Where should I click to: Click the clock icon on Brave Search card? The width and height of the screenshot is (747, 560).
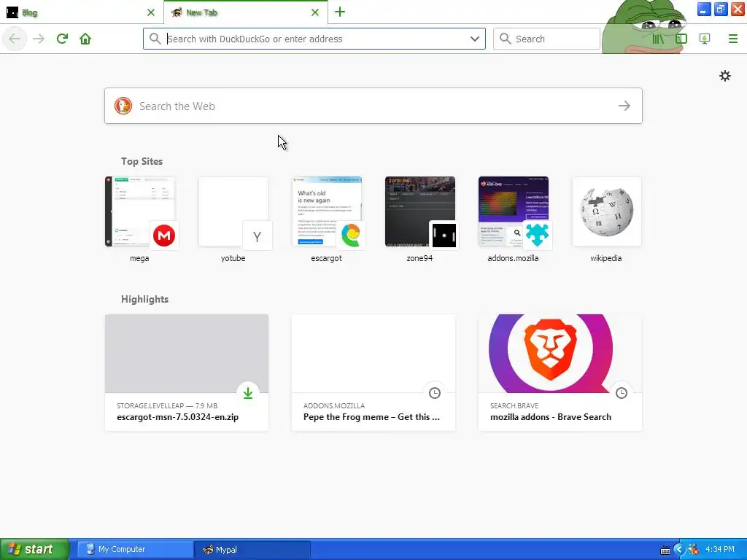point(622,393)
